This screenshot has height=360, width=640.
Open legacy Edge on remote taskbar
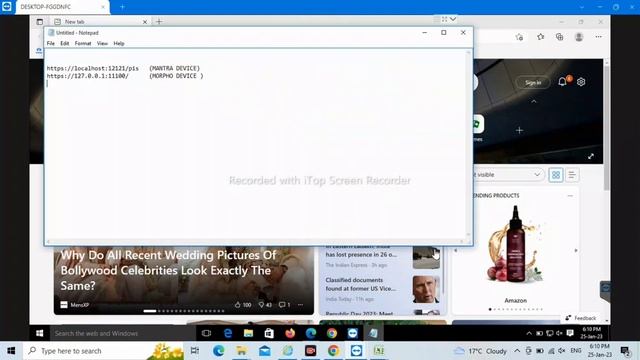pos(228,333)
